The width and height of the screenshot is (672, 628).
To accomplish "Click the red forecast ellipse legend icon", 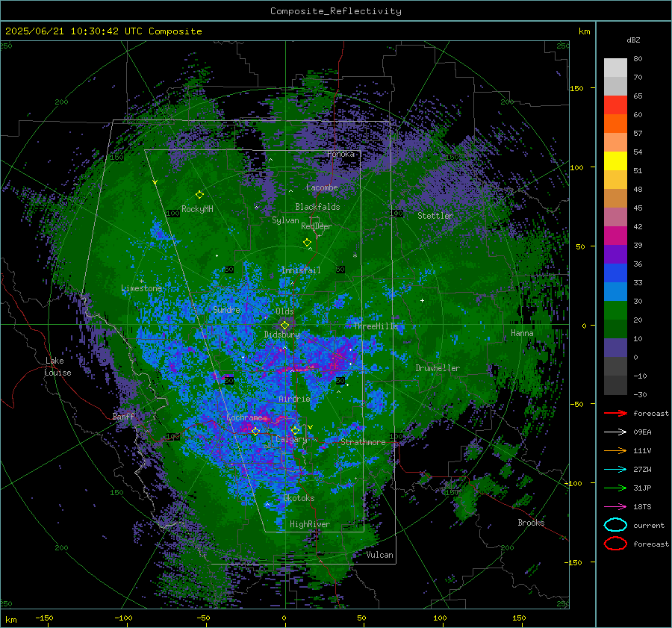I will 615,544.
